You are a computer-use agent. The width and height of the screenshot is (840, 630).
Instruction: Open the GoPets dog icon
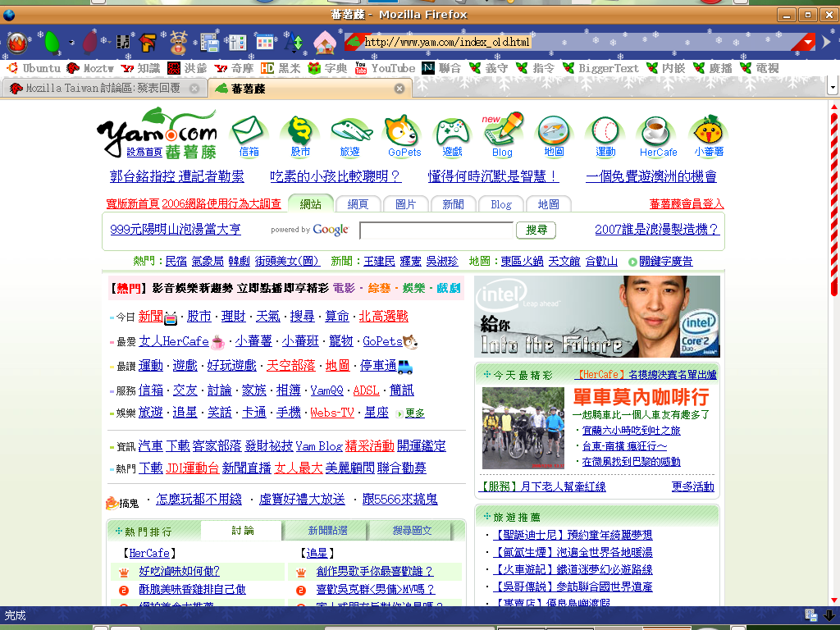403,131
